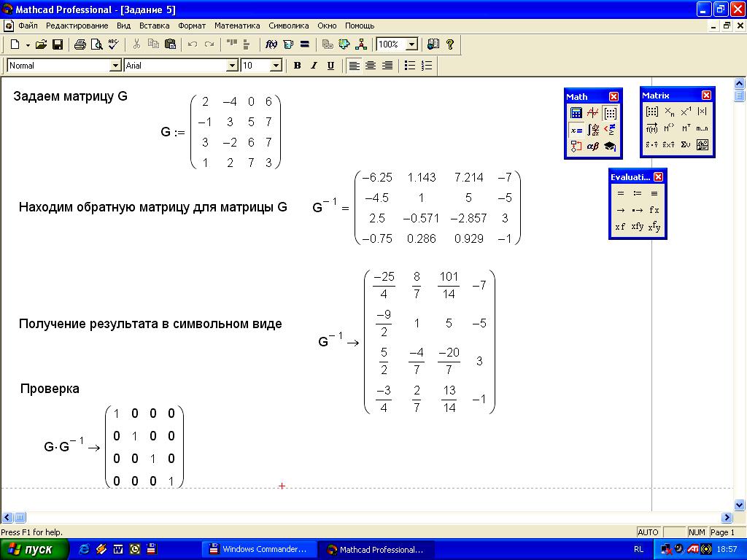
Task: Open the Символика menu
Action: (x=289, y=26)
